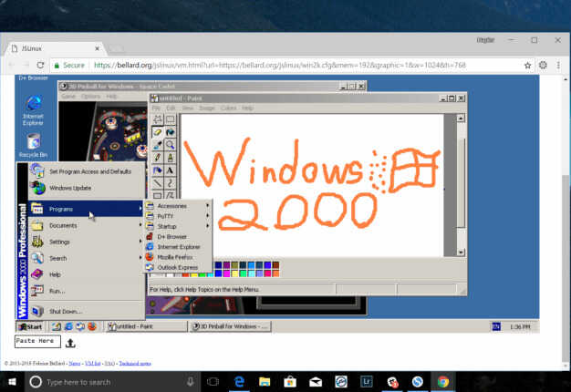This screenshot has height=392, width=571.
Task: Click the Chrome address bar URL
Action: (x=280, y=65)
